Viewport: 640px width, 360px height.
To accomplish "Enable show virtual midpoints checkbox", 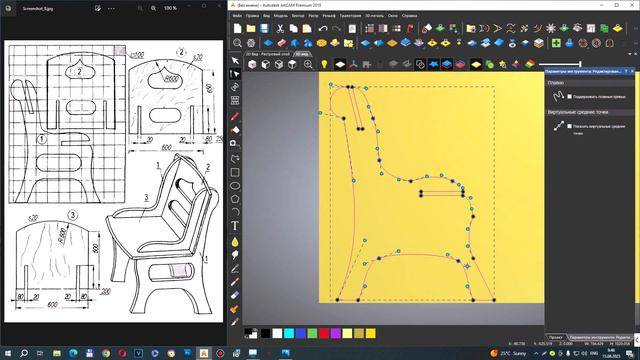I will tap(569, 126).
